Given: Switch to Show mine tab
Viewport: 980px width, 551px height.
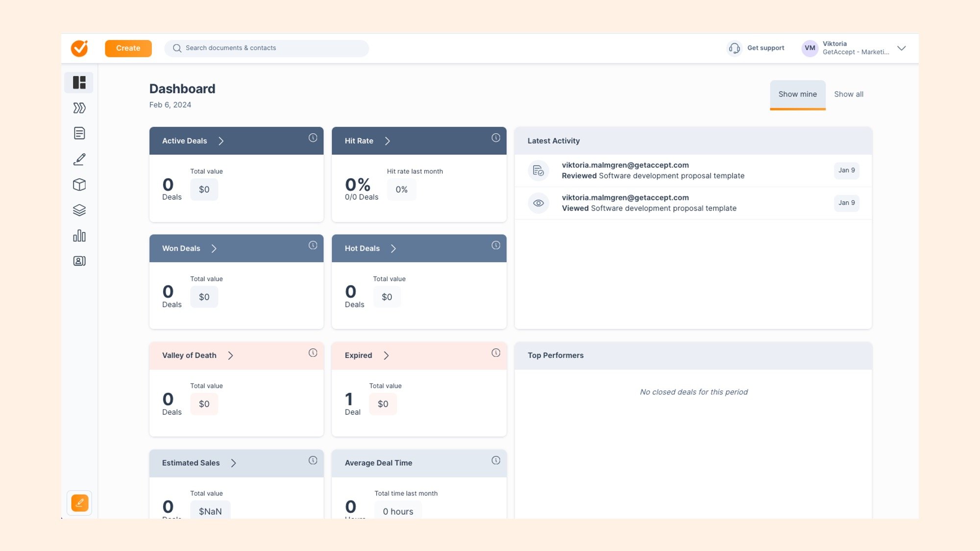Looking at the screenshot, I should [798, 94].
